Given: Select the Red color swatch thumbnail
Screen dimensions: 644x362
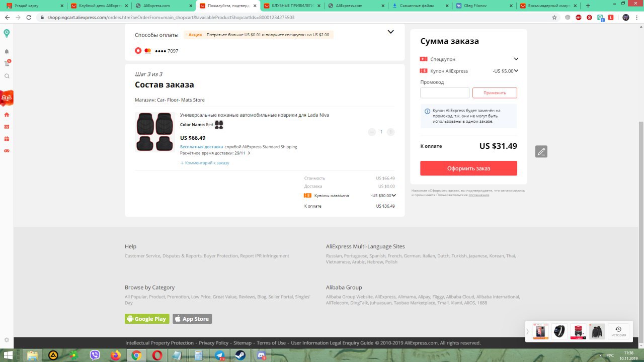Looking at the screenshot, I should coord(219,125).
